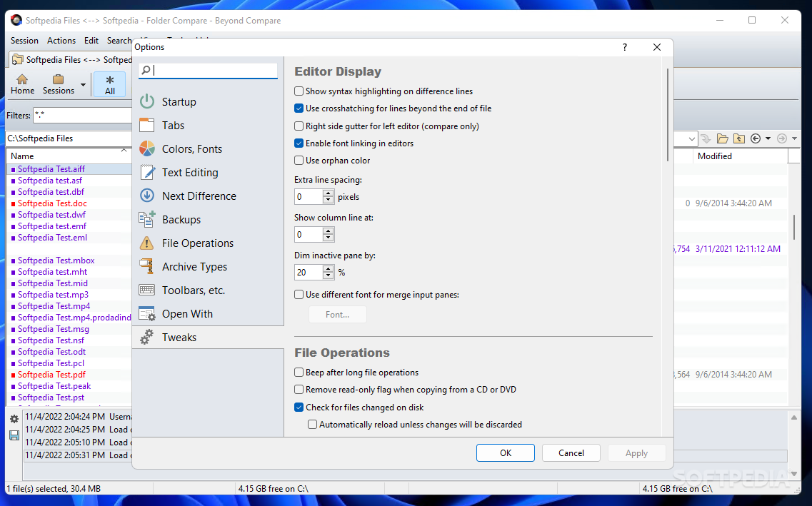The width and height of the screenshot is (812, 506).
Task: Enable syntax highlighting on difference lines
Action: pyautogui.click(x=299, y=91)
